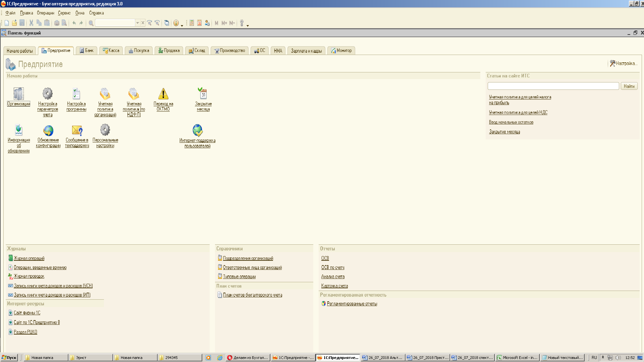Click the Undo arrow toolbar icon
644x362 pixels.
coord(74,23)
